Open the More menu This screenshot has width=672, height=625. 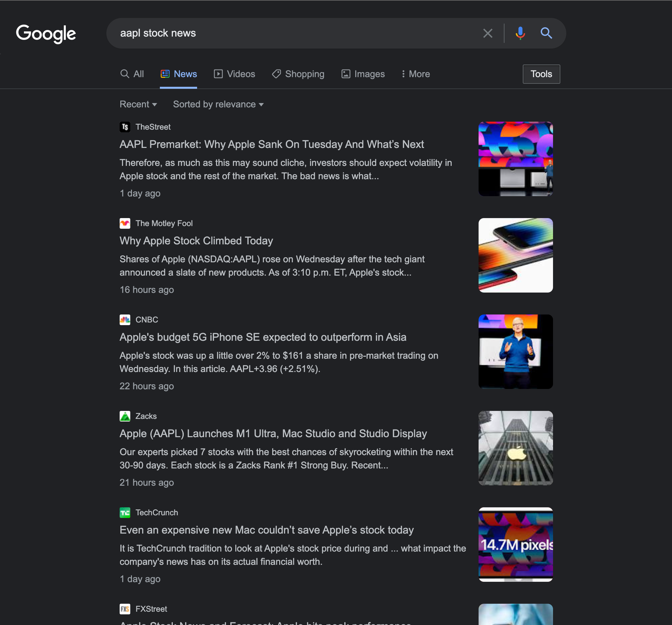[415, 74]
